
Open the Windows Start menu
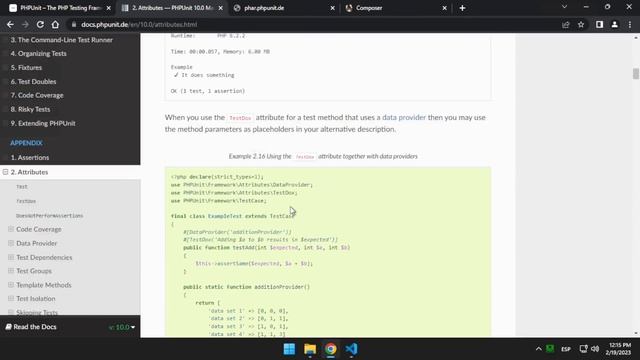[289, 349]
